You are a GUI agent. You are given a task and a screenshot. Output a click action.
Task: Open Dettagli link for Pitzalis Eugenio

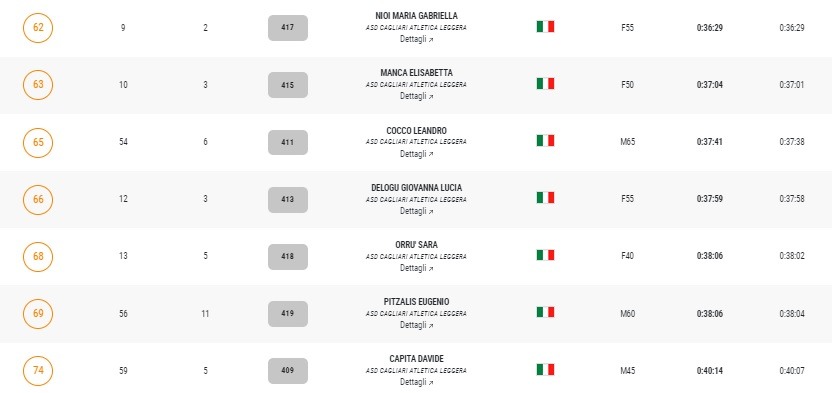coord(417,325)
